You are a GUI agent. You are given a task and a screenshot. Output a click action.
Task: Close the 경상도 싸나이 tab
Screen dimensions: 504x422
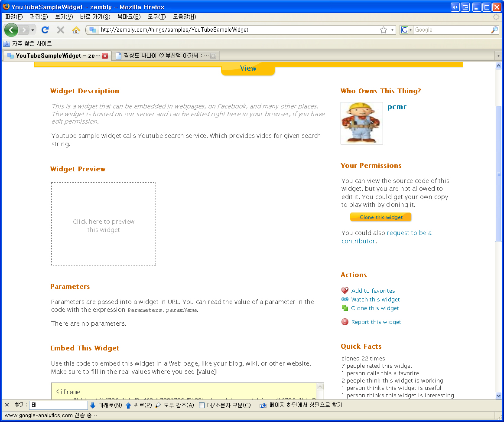(213, 56)
